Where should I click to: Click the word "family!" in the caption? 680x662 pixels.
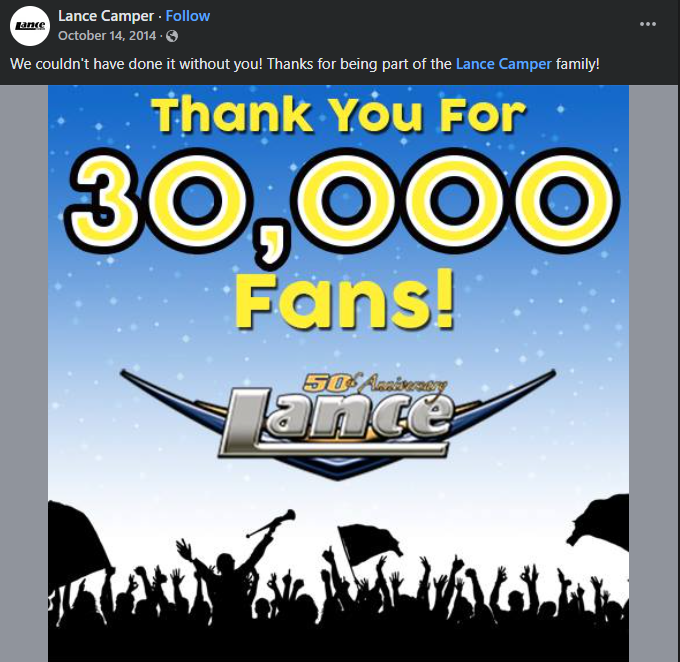tap(578, 64)
